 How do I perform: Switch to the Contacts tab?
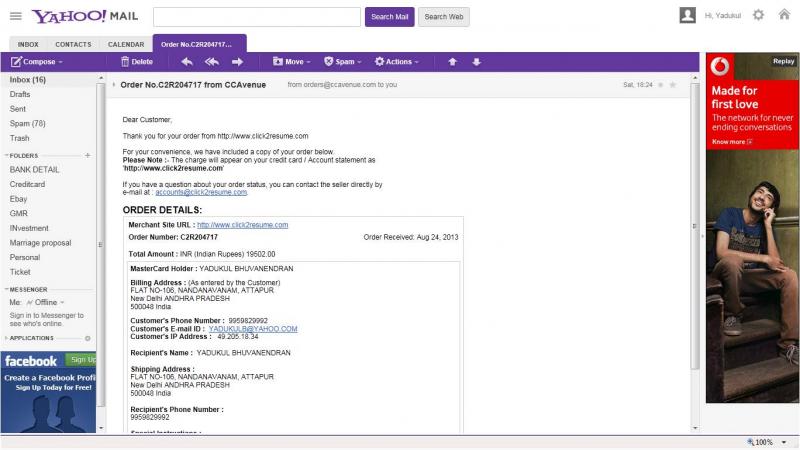coord(73,44)
